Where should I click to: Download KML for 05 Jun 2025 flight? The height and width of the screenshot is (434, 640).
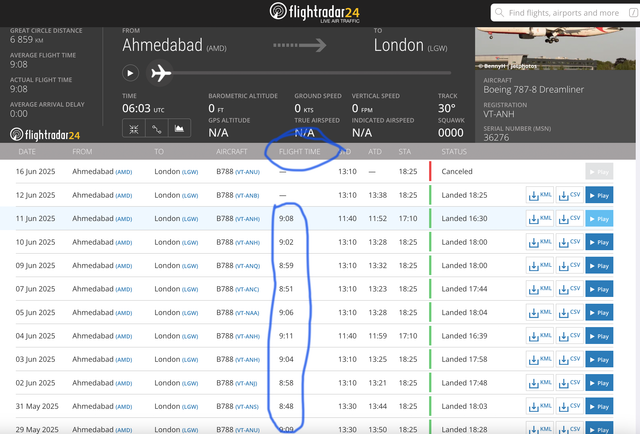tap(540, 313)
